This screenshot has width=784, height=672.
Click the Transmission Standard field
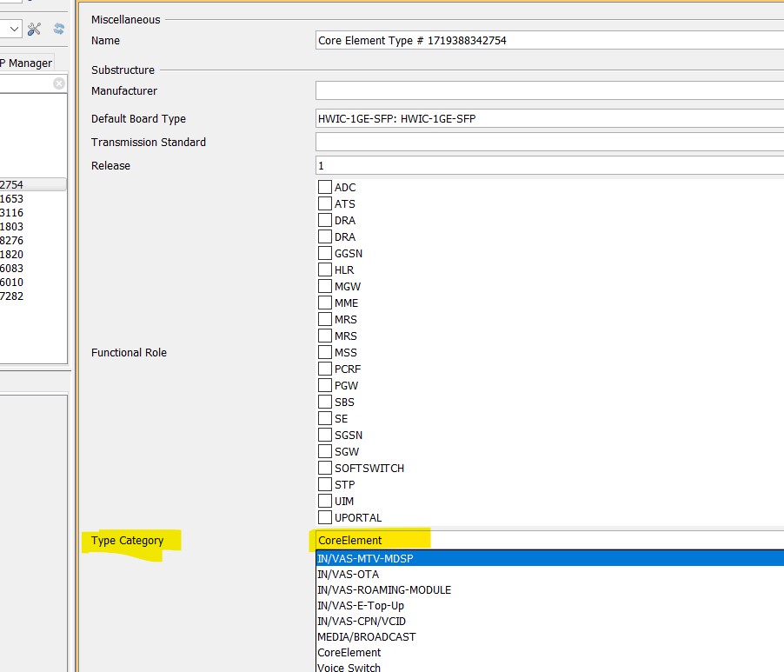point(549,142)
